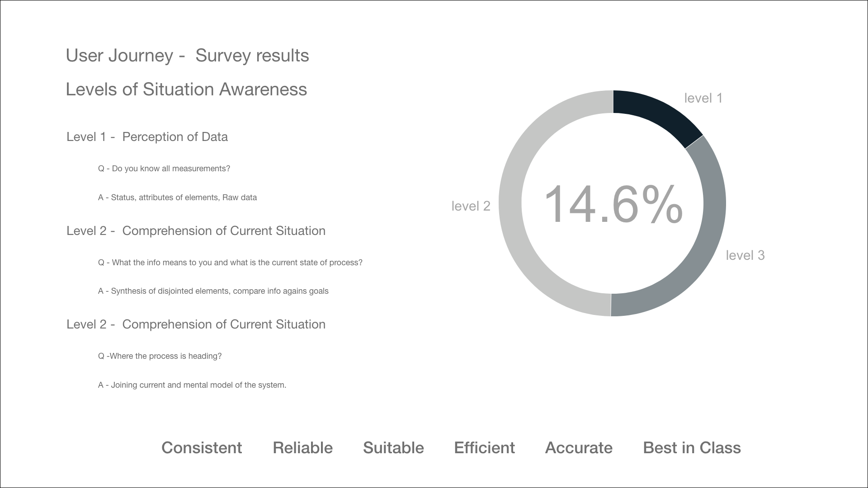
Task: Click the Best in Class footer text
Action: pyautogui.click(x=692, y=448)
